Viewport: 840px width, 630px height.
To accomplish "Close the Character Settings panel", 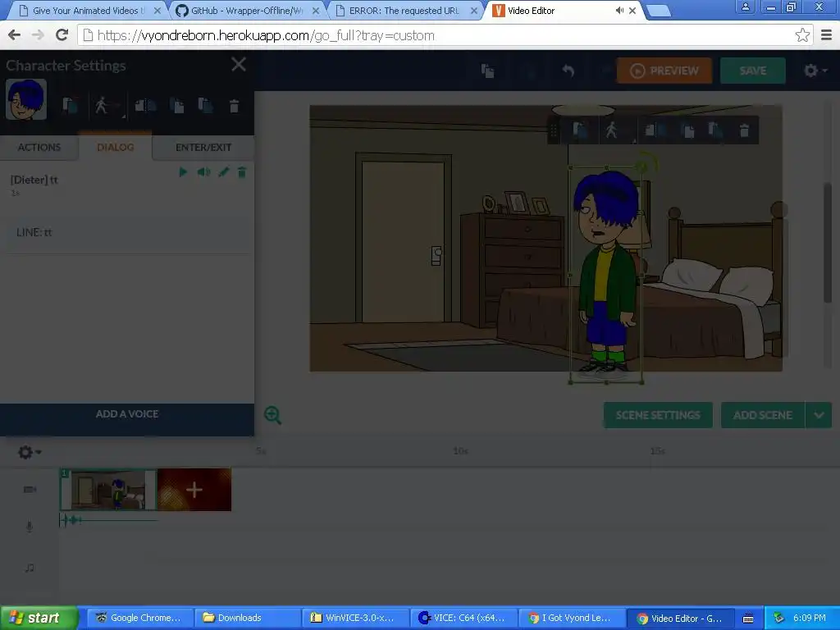I will point(239,65).
